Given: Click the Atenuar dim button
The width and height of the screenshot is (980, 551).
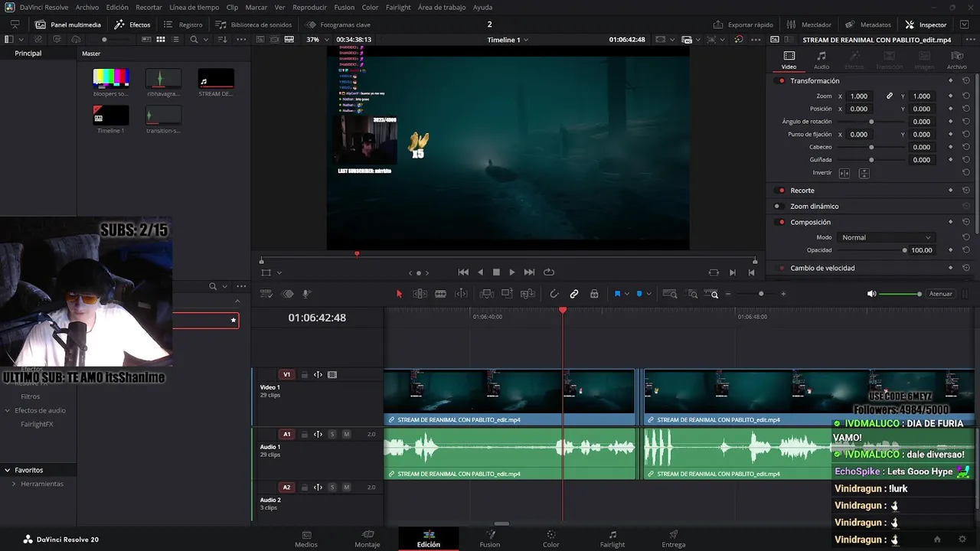Looking at the screenshot, I should [940, 294].
